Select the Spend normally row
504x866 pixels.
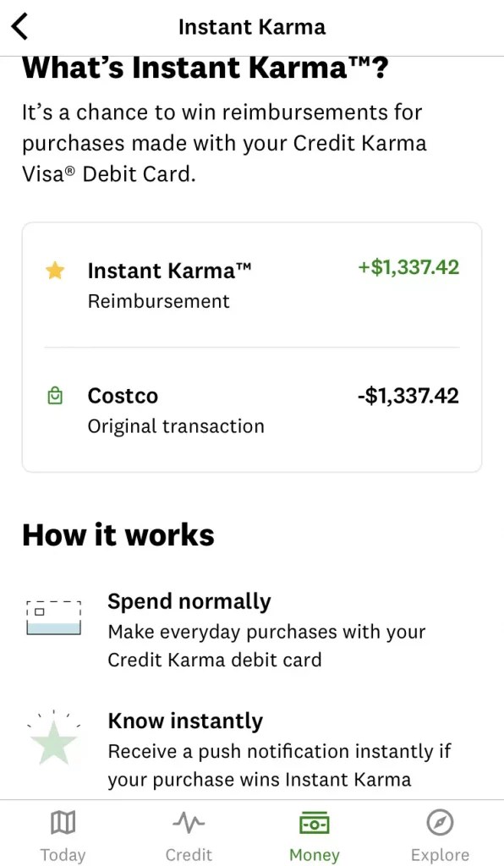pos(252,629)
